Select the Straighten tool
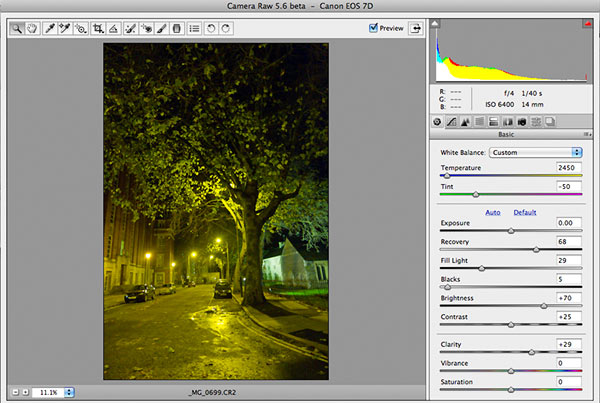 point(113,28)
